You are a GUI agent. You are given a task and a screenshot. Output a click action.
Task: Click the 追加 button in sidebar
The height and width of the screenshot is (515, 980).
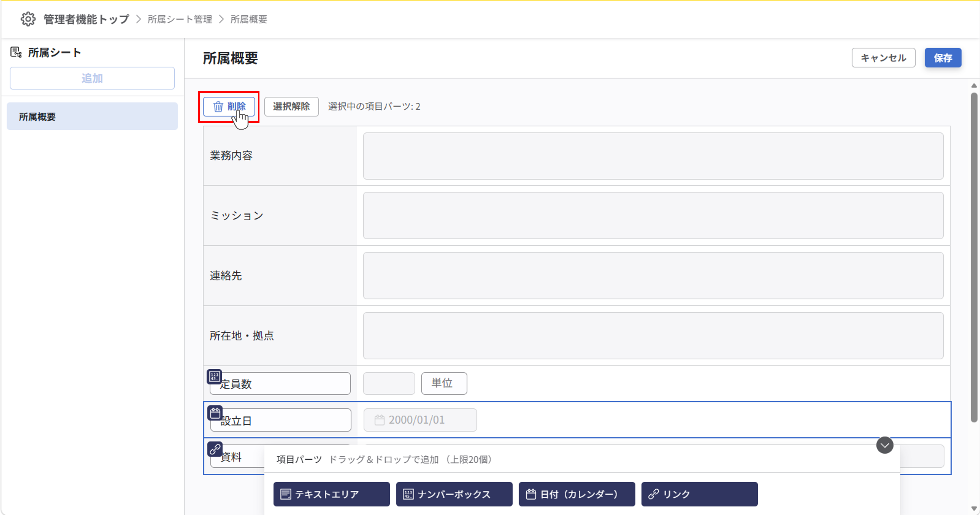92,78
